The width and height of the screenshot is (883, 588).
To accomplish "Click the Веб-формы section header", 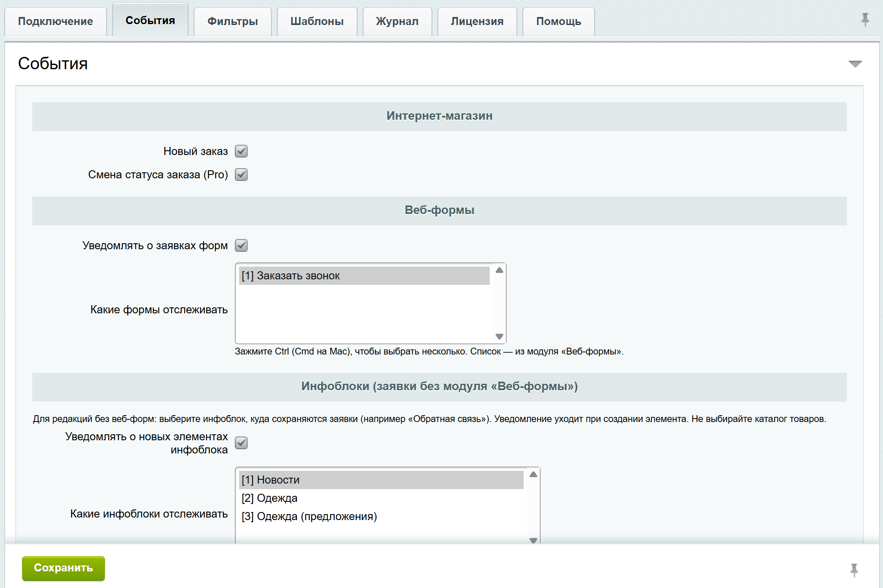I will tap(440, 211).
